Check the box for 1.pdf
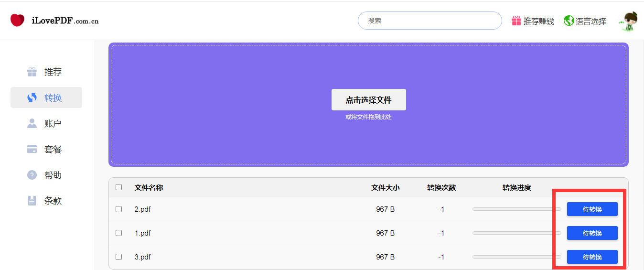 tap(119, 233)
